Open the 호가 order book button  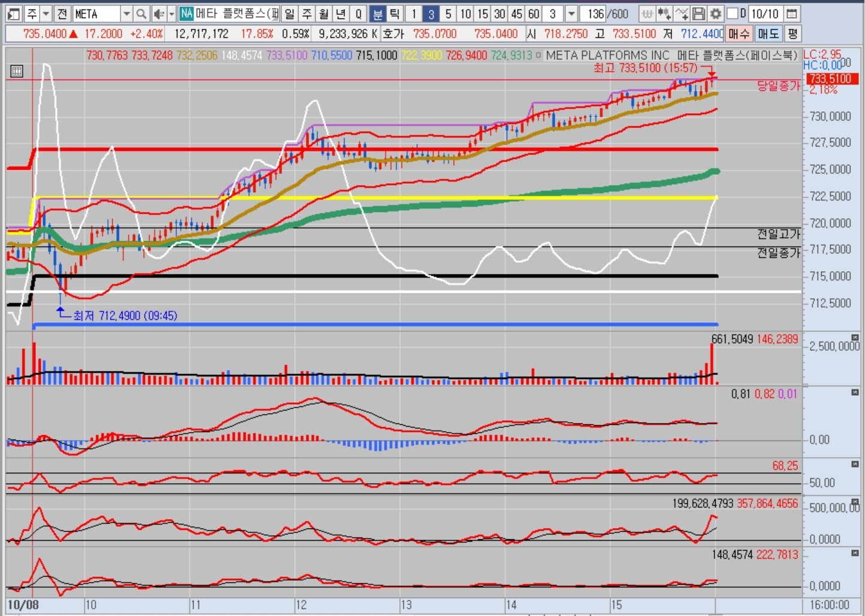(394, 34)
